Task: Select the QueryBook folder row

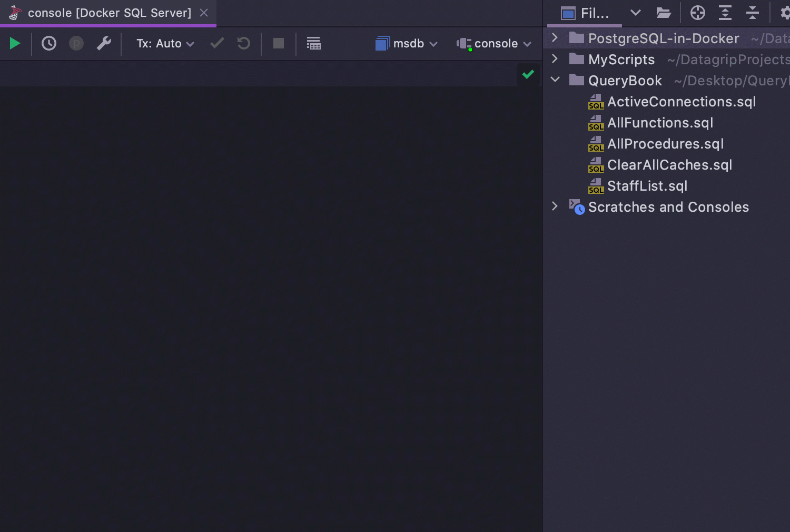Action: 667,81
